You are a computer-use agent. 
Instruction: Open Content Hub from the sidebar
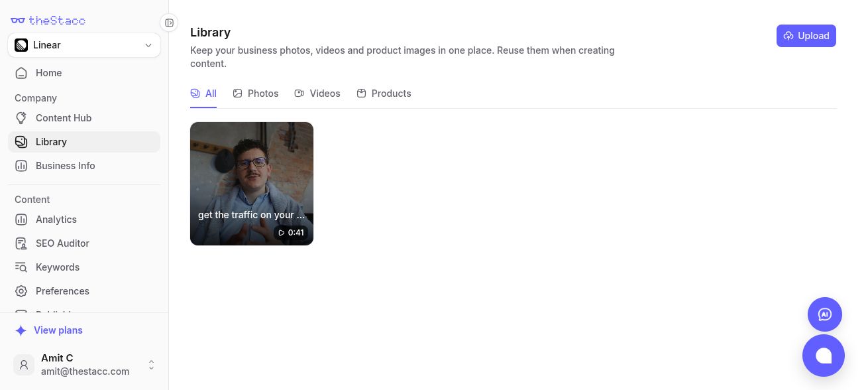click(x=84, y=118)
